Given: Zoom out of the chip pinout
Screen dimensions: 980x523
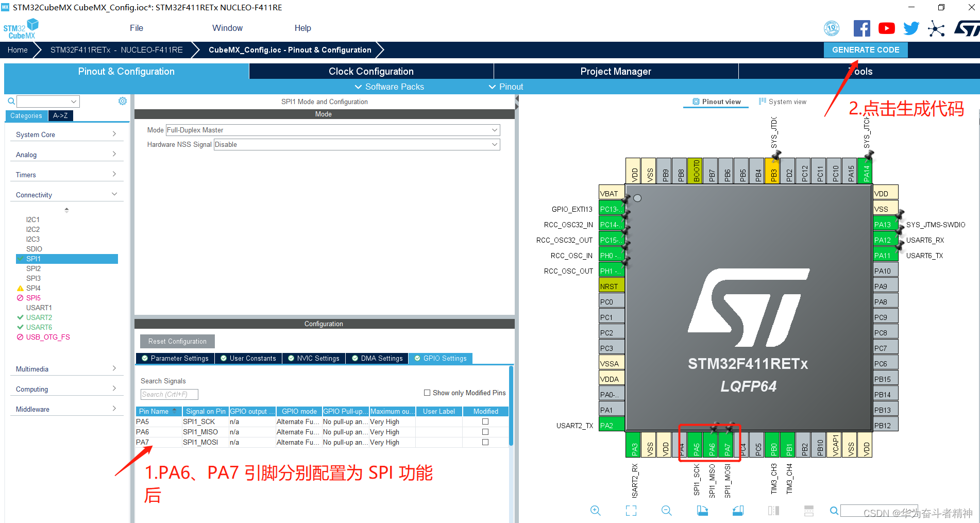Looking at the screenshot, I should coord(666,511).
